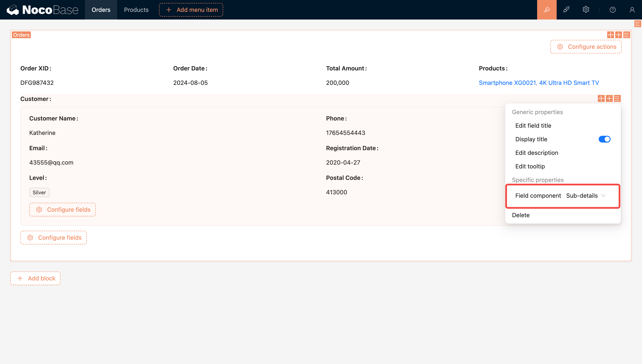Toggle the Display title switch
The width and height of the screenshot is (642, 364).
pyautogui.click(x=604, y=139)
